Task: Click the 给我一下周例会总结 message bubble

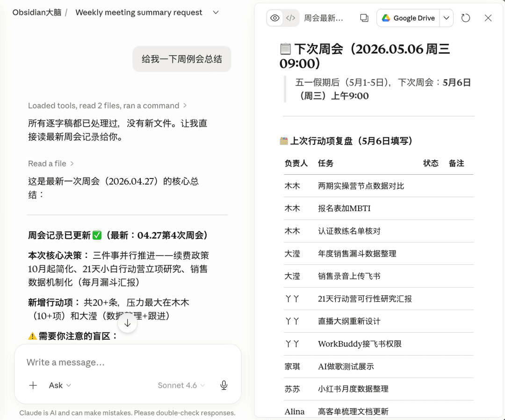Action: tap(181, 59)
